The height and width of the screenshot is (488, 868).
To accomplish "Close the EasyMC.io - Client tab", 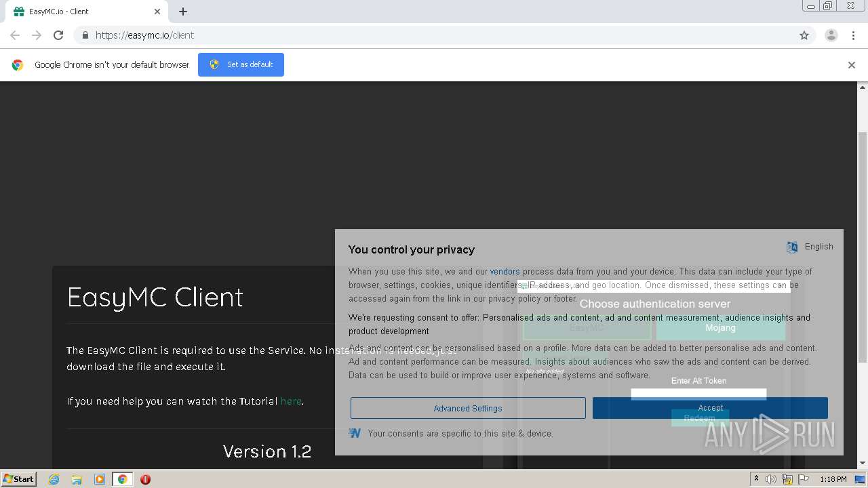I will click(x=157, y=12).
